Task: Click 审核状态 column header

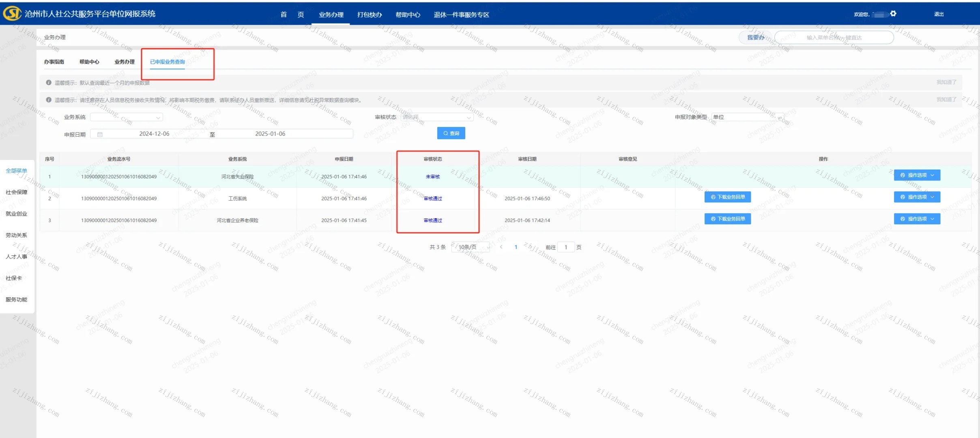Action: tap(433, 159)
